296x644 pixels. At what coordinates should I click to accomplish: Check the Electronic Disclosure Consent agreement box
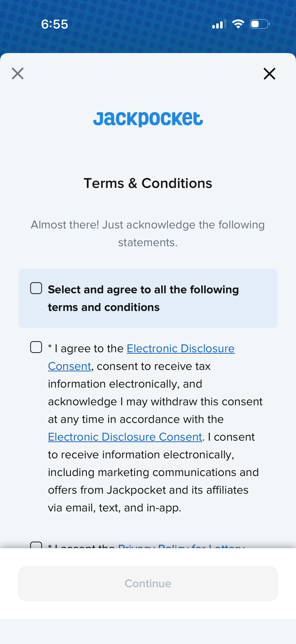pos(36,347)
